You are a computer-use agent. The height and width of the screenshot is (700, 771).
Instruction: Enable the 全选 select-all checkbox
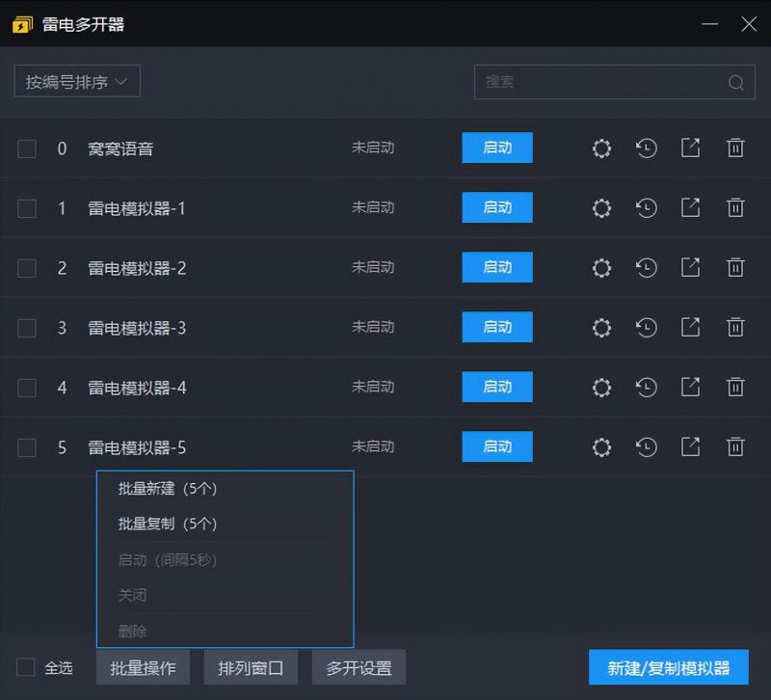click(x=26, y=667)
